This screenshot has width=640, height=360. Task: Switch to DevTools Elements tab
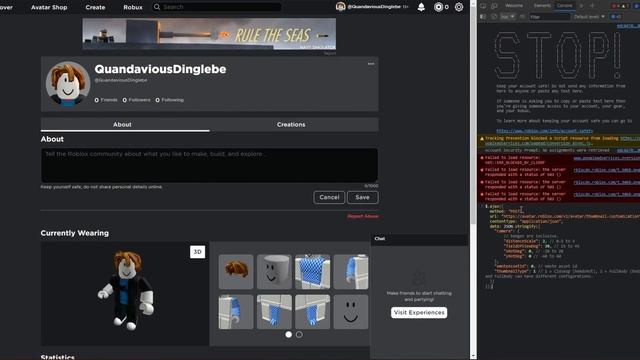tap(542, 5)
